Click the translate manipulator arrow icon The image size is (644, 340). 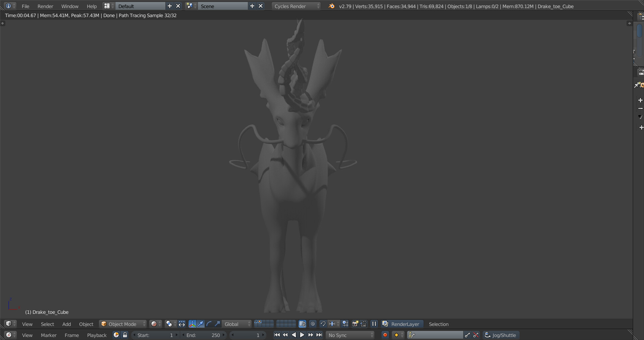(x=201, y=324)
